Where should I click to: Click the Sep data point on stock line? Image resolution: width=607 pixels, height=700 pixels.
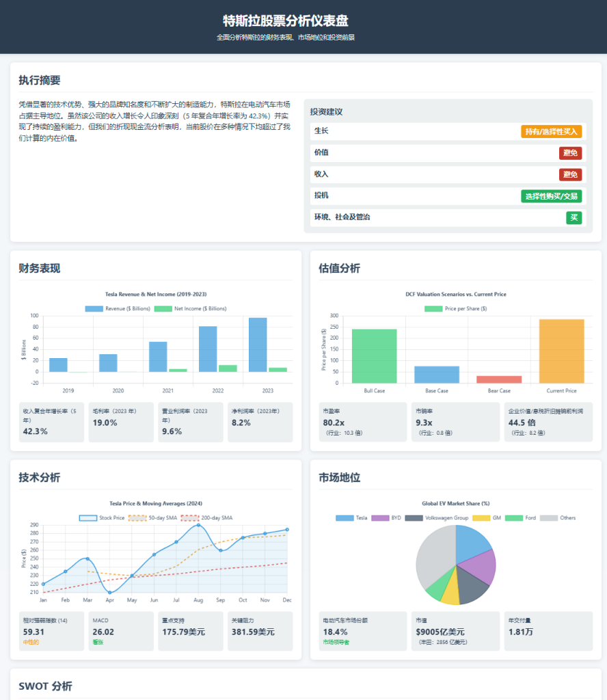click(221, 550)
